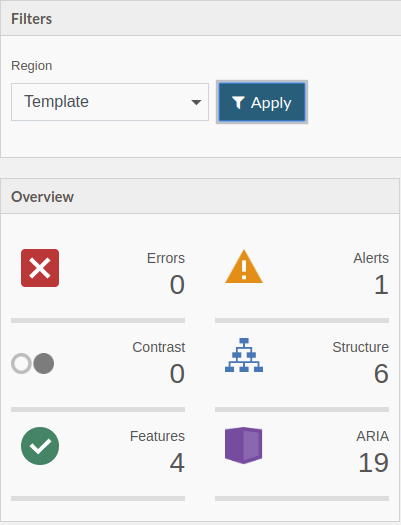This screenshot has height=525, width=401.
Task: Click the ARIA count of 19
Action: 373,462
